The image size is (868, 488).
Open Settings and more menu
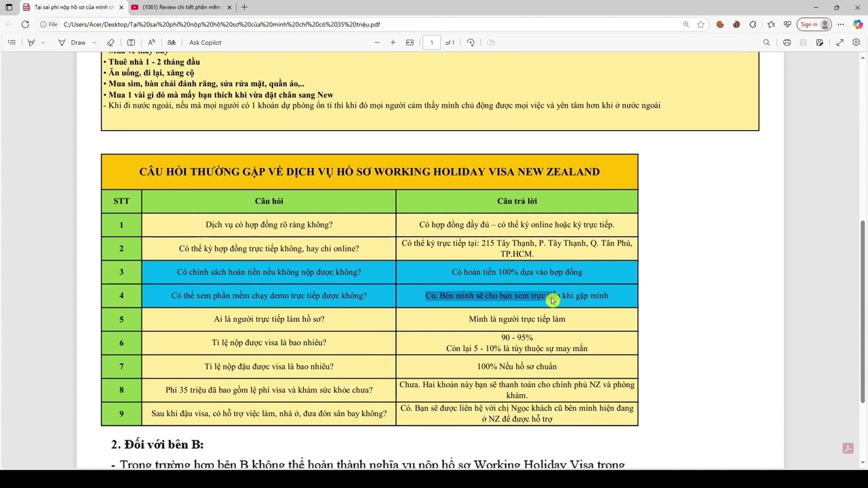point(842,24)
